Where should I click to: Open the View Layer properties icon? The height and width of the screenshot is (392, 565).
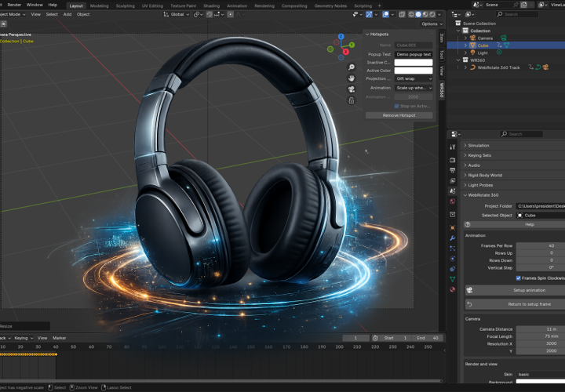click(453, 180)
